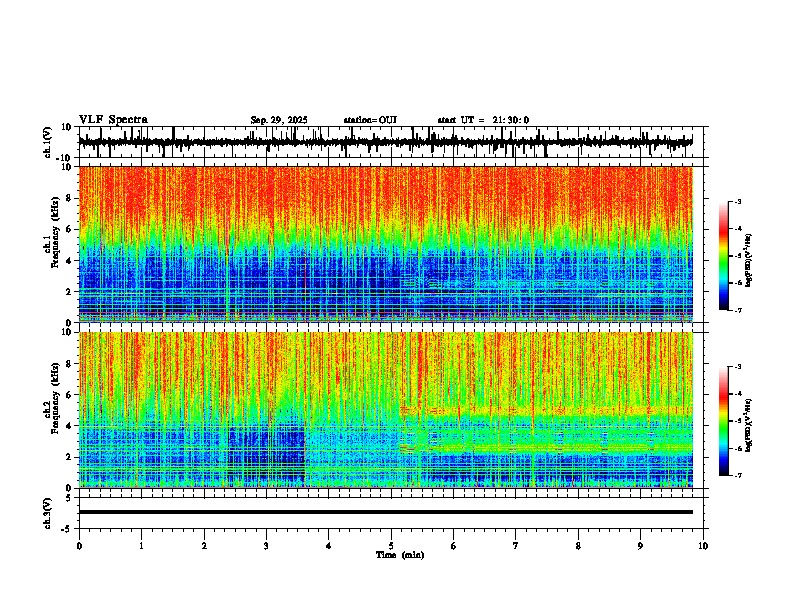Click the time axis tick label "10"
792x612 pixels.
coord(703,546)
